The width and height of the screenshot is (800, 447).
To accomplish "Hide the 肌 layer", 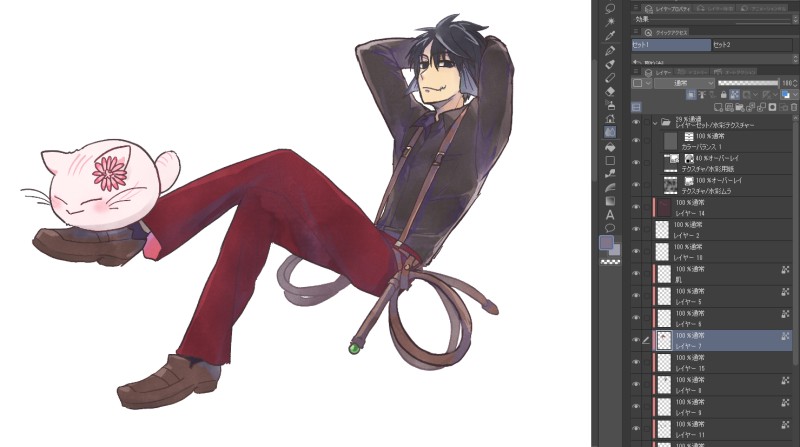I will [x=636, y=274].
